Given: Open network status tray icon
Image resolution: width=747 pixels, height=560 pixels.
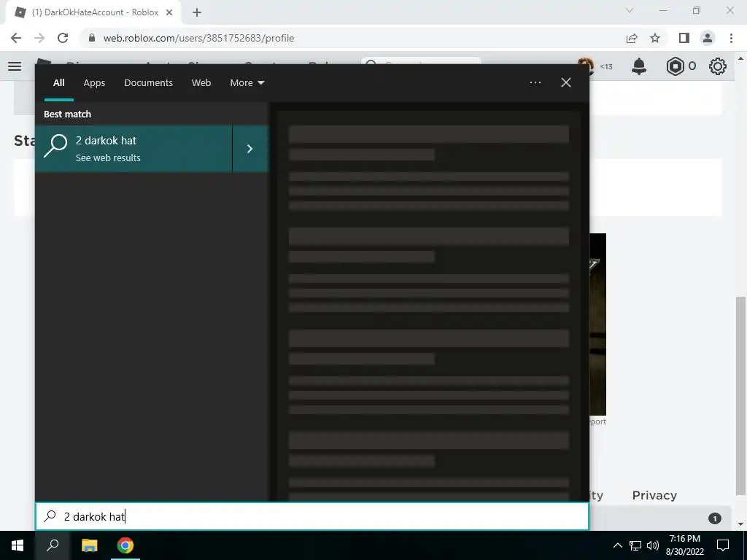Looking at the screenshot, I should tap(635, 545).
